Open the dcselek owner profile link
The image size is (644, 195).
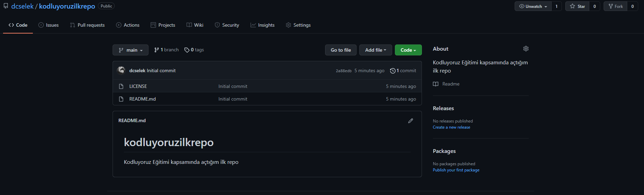click(22, 6)
